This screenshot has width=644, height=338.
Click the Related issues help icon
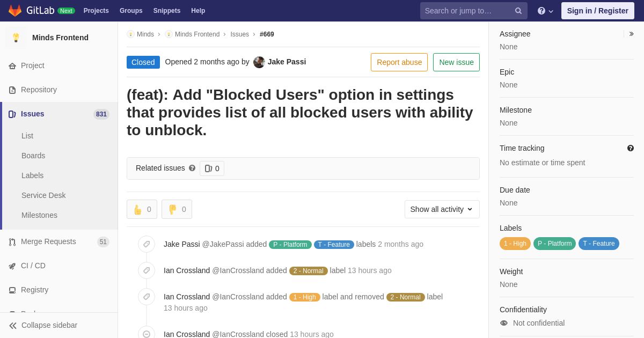(192, 168)
